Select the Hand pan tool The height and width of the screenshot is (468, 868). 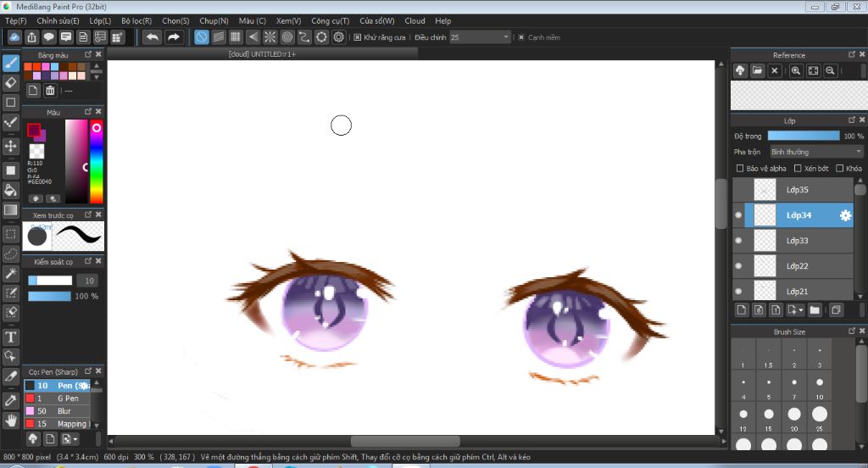(x=11, y=420)
